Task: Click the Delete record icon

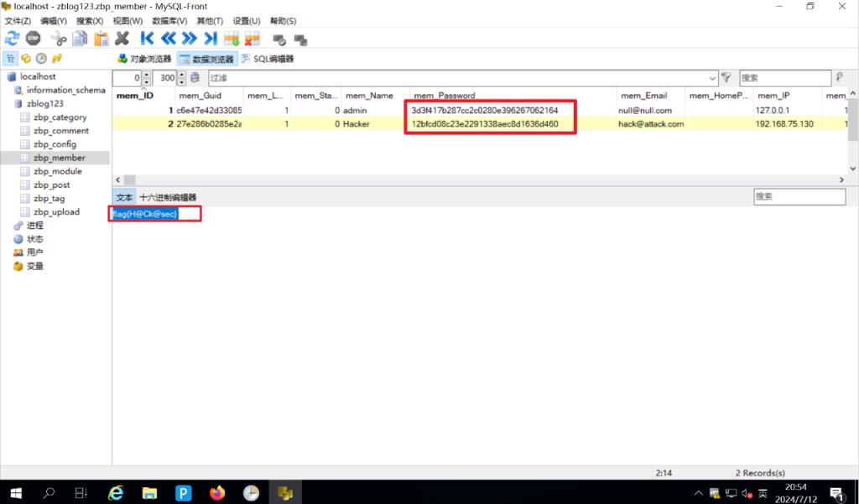Action: (252, 39)
